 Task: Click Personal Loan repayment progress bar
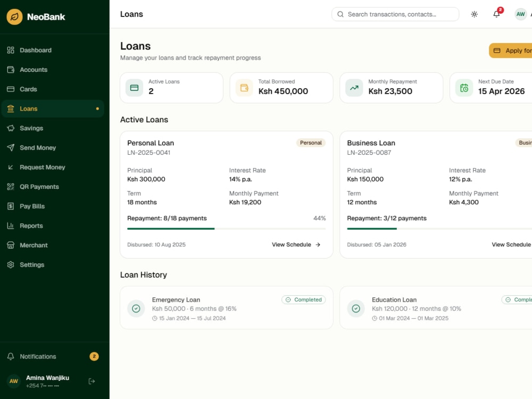pos(226,229)
